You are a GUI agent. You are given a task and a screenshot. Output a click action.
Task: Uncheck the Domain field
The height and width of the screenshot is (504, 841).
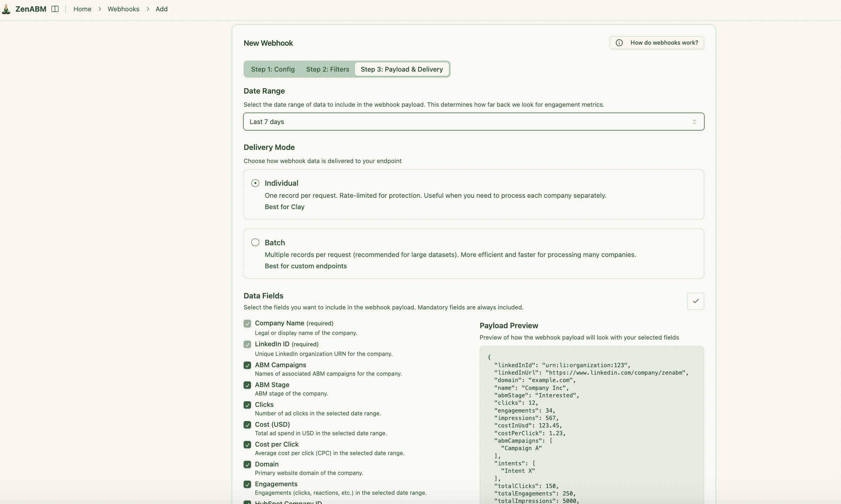pos(247,464)
